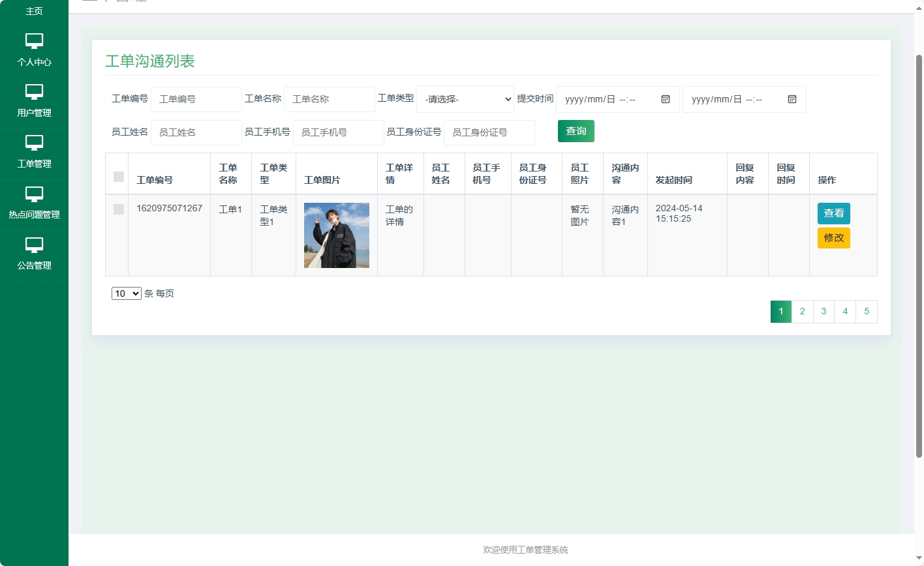Open the 工单类型 dropdown

pos(465,99)
